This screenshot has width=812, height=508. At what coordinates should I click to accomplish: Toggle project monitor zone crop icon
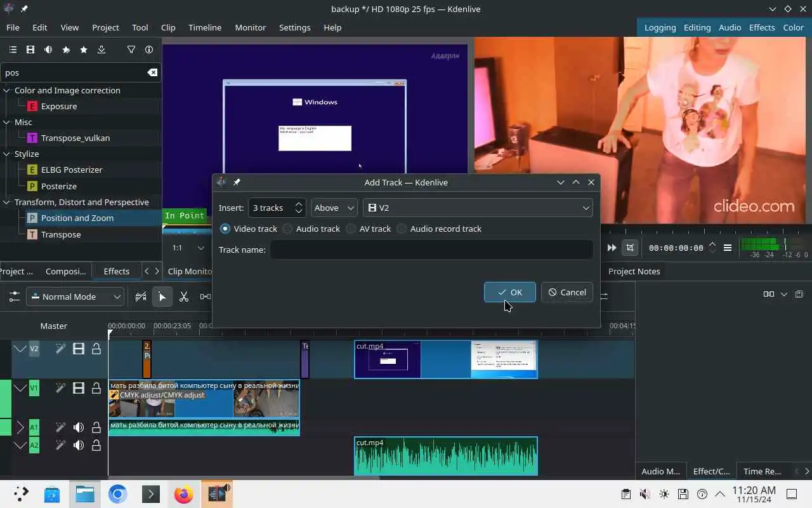(630, 248)
